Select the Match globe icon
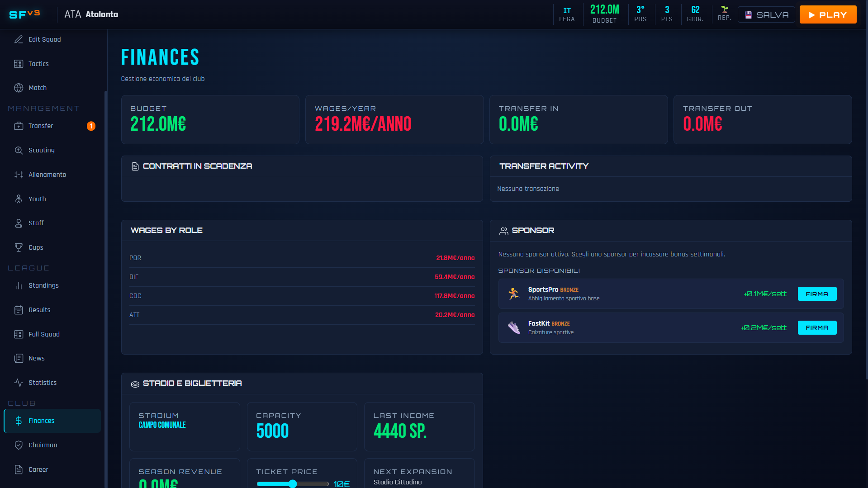 19,88
